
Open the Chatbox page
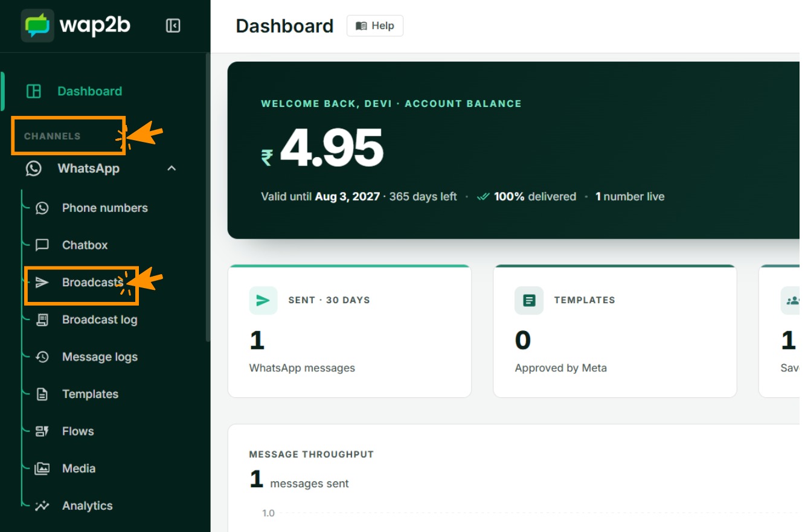[x=85, y=245]
